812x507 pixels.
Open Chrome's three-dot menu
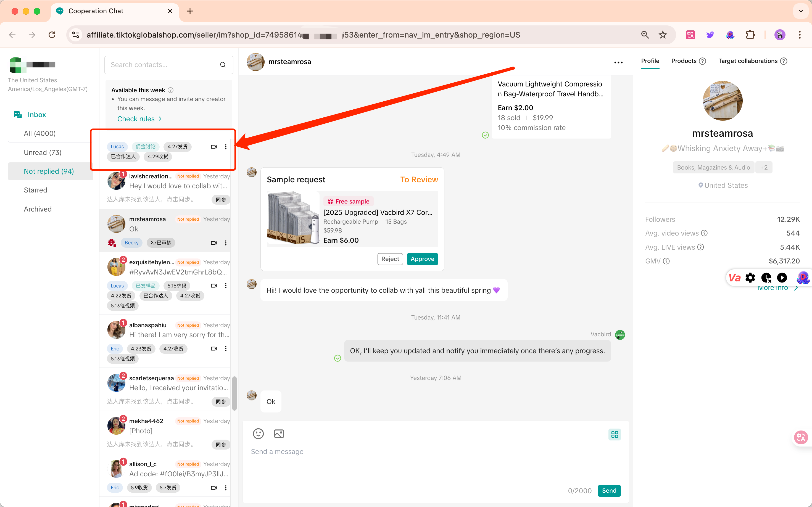point(800,35)
